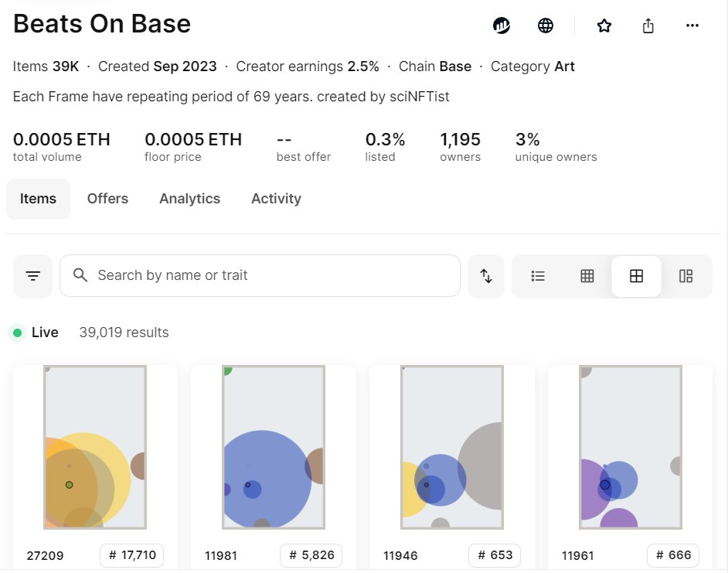The height and width of the screenshot is (573, 728).
Task: Switch to the gallery layout view icon
Action: [685, 275]
